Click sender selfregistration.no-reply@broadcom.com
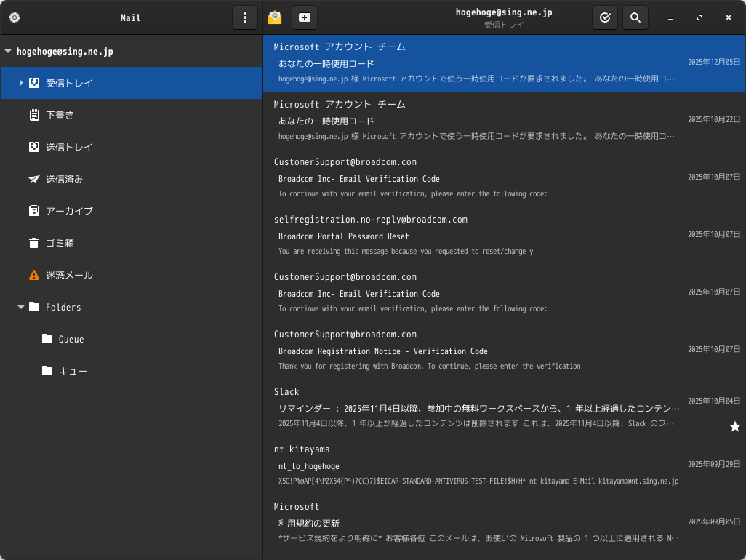Viewport: 746px width, 560px height. (x=371, y=220)
